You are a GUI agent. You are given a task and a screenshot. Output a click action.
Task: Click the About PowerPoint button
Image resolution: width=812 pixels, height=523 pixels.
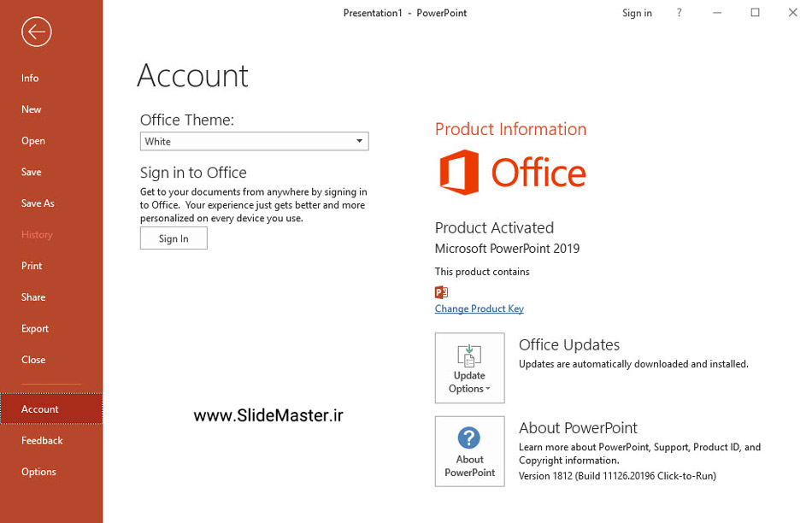coord(469,451)
